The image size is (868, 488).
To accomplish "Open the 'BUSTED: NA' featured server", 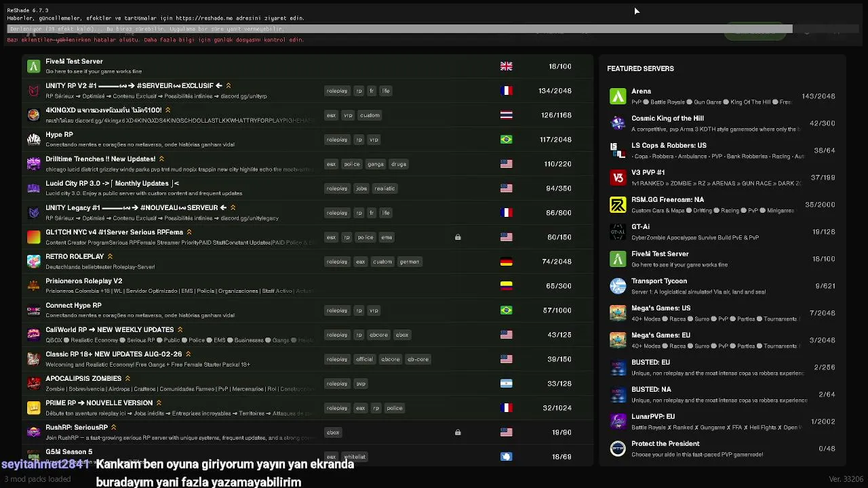I will (x=723, y=394).
